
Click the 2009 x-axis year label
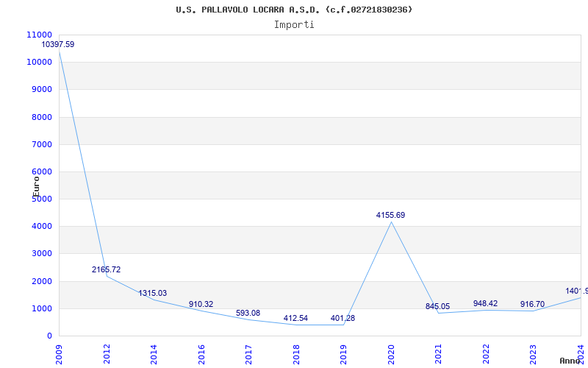click(60, 354)
